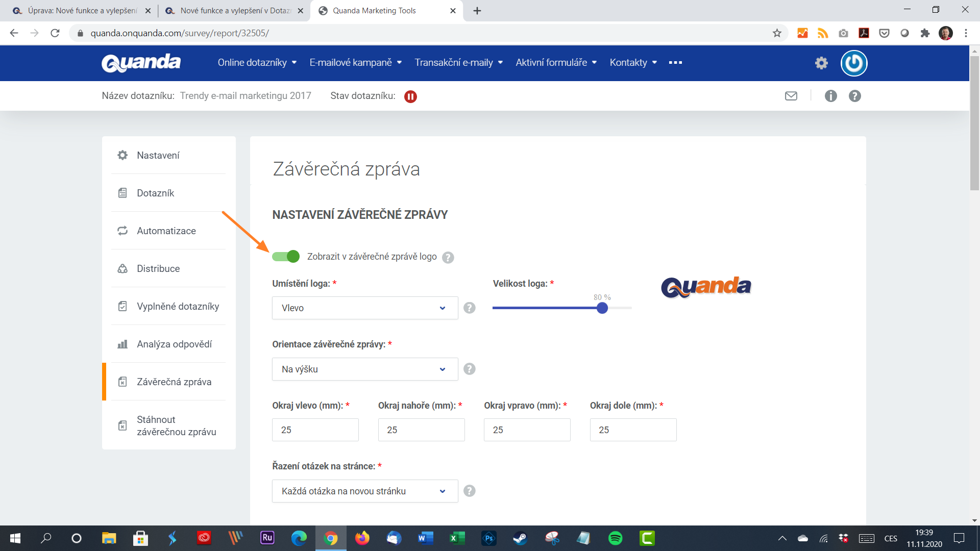Screen dimensions: 980x551
Task: Click the Velikost loga slider handle
Action: point(602,308)
